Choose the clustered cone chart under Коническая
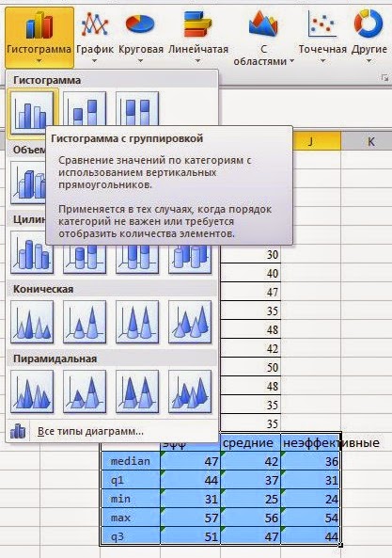 pyautogui.click(x=32, y=322)
